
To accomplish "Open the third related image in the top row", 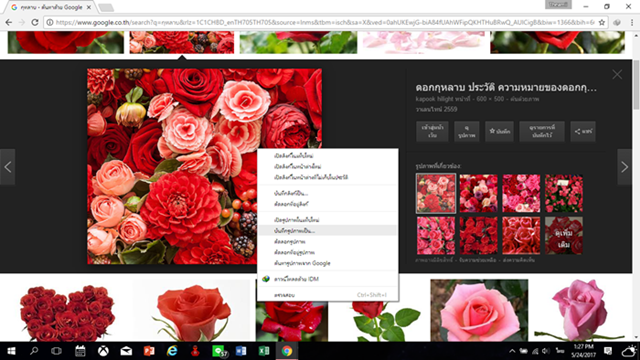I will click(x=521, y=193).
